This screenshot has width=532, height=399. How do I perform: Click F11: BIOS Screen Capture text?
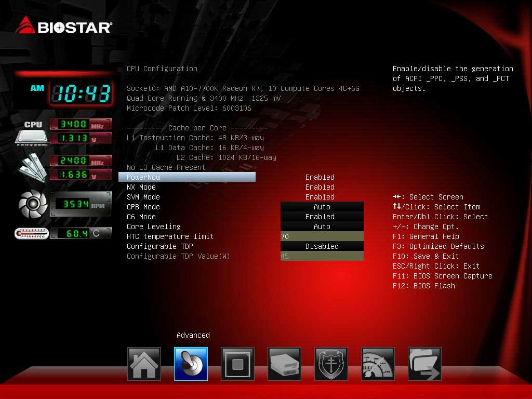[x=443, y=276]
